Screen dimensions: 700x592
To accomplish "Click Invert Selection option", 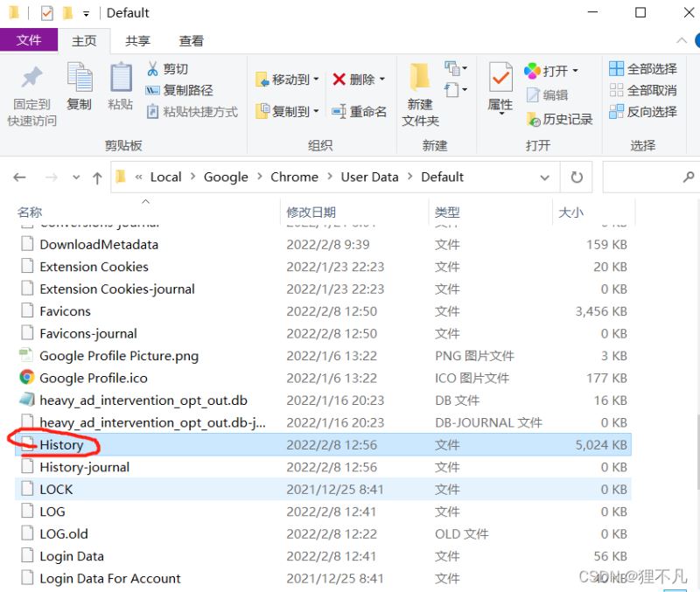I will point(643,112).
